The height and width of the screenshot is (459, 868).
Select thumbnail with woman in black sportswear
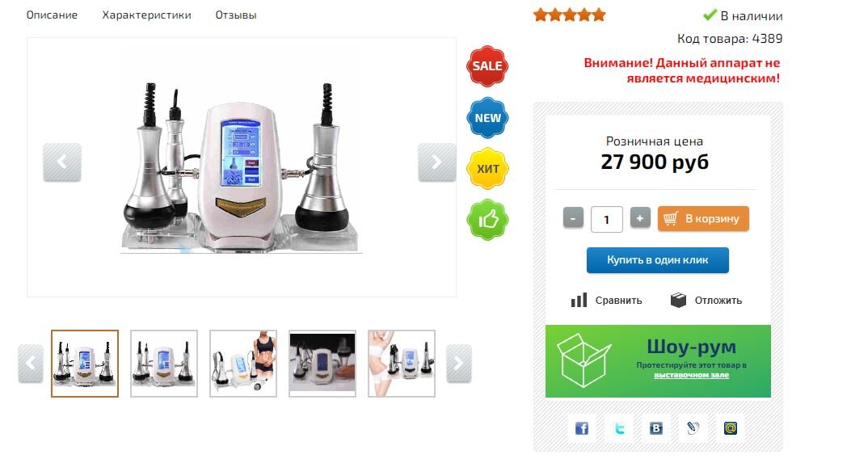coord(243,364)
